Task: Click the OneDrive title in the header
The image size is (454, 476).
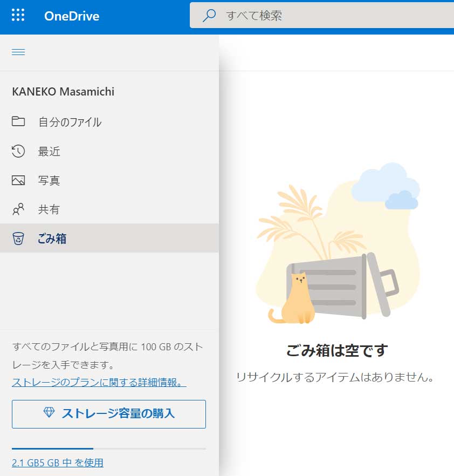Action: click(x=72, y=16)
